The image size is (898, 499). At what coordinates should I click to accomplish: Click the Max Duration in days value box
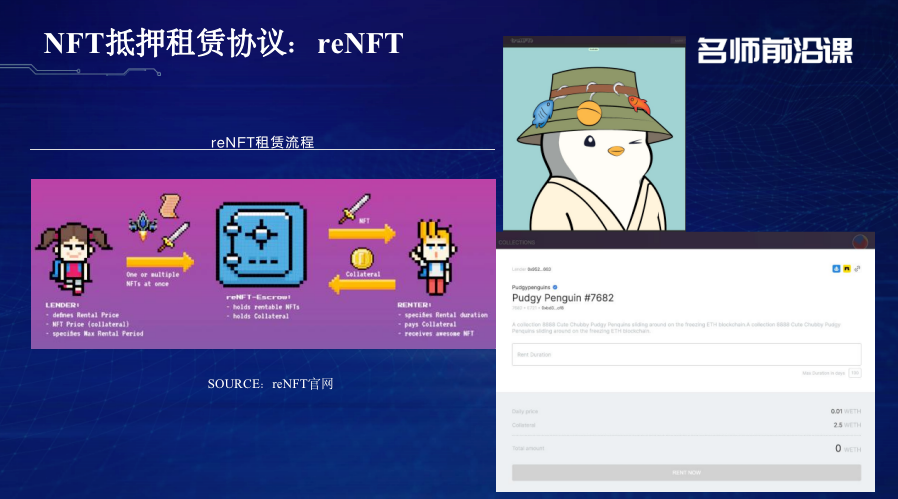coord(854,373)
